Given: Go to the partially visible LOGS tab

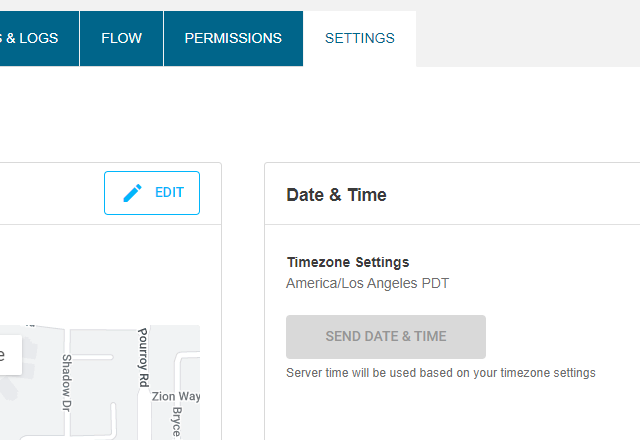Looking at the screenshot, I should (32, 38).
